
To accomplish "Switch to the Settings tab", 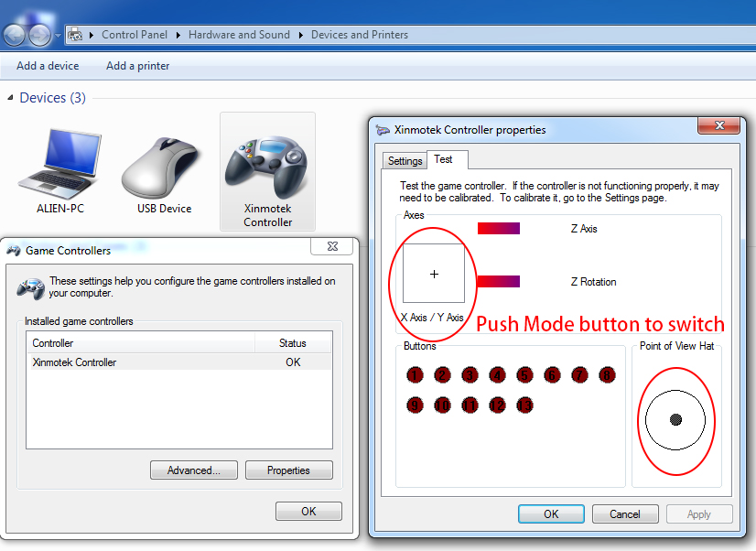I will point(405,160).
